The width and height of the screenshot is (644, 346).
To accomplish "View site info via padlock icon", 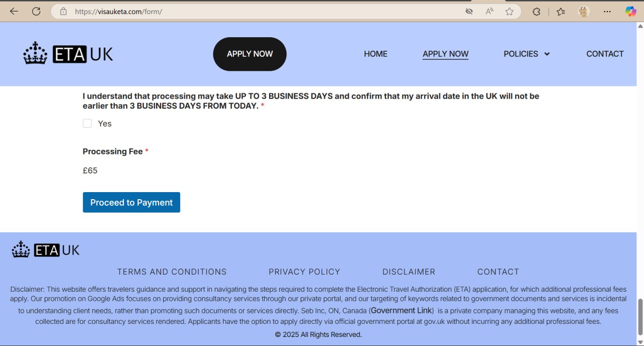I will (x=63, y=11).
